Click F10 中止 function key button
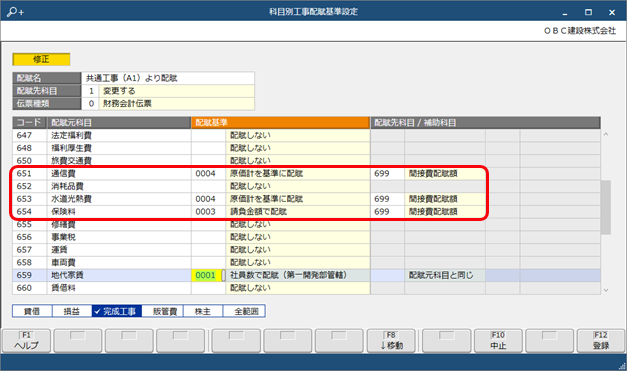Screen dimensions: 627x371 [x=498, y=341]
